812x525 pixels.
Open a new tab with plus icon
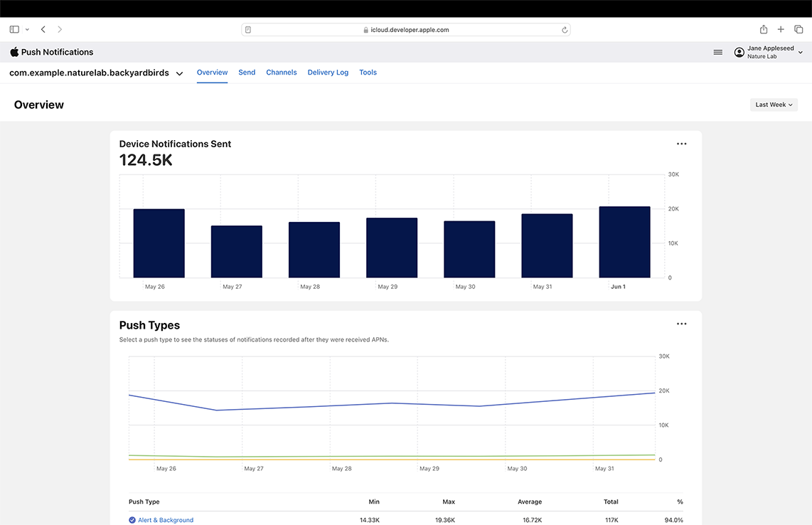[x=781, y=30]
